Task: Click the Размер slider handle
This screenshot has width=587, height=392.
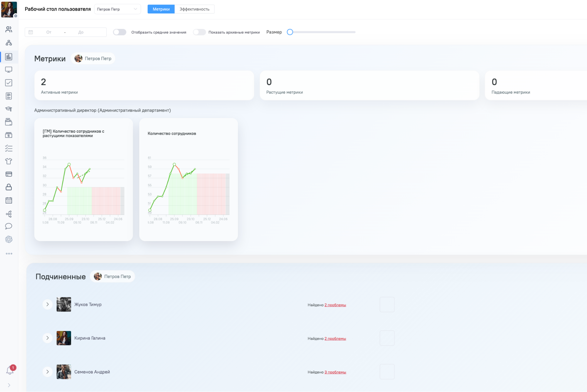Action: coord(290,32)
